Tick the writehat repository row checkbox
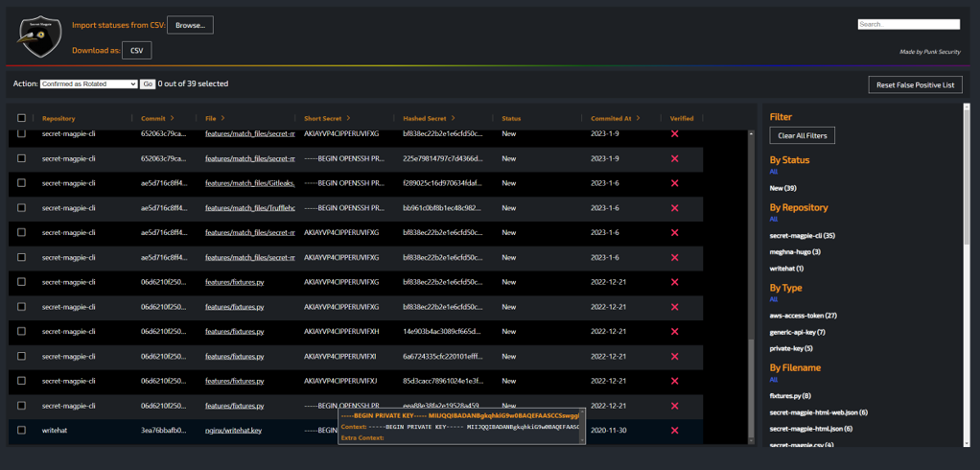Viewport: 980px width, 470px height. [21, 430]
